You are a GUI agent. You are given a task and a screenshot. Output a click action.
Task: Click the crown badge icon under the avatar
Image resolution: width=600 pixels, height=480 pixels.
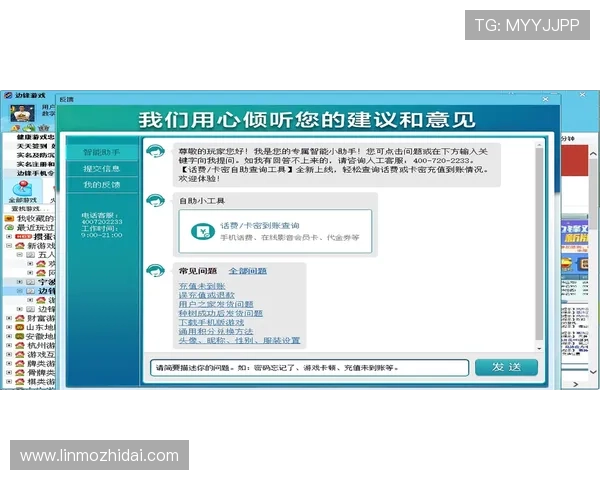point(44,127)
